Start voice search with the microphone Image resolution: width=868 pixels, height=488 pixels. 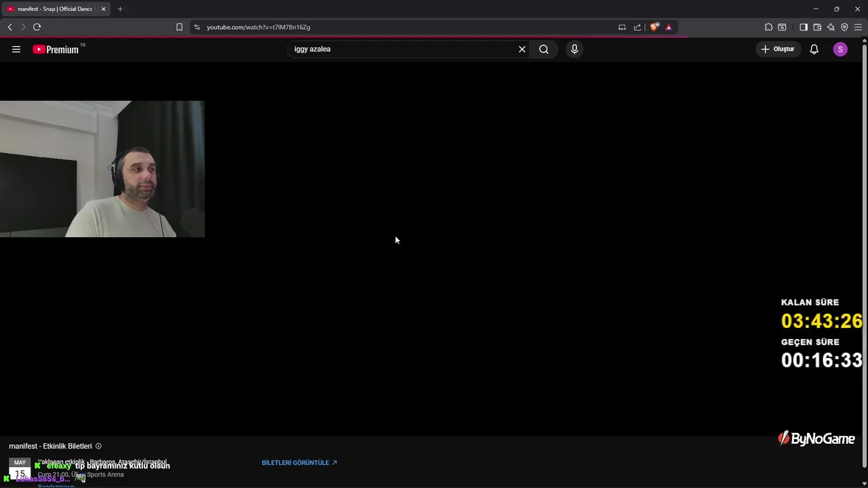pyautogui.click(x=574, y=49)
